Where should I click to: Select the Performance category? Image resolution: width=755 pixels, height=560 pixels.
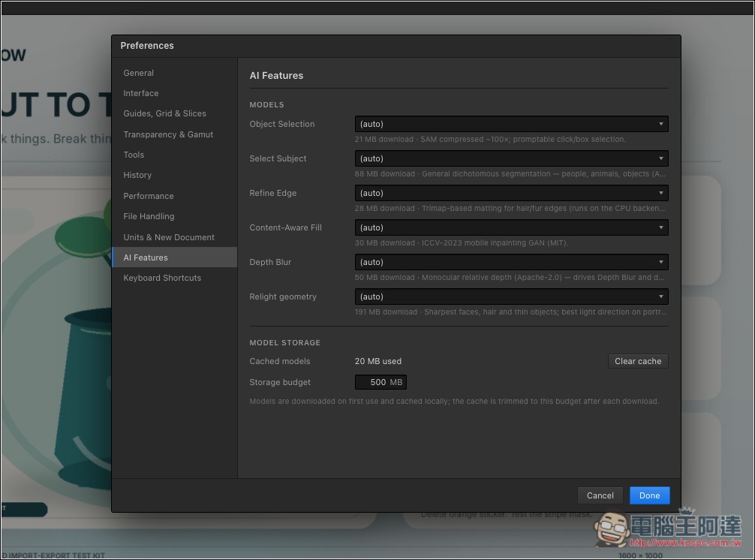[x=174, y=196]
